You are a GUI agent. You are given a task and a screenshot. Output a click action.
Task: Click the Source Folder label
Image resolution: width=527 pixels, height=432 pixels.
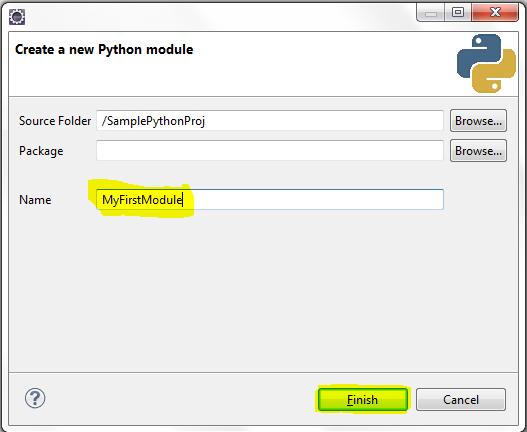tap(55, 121)
